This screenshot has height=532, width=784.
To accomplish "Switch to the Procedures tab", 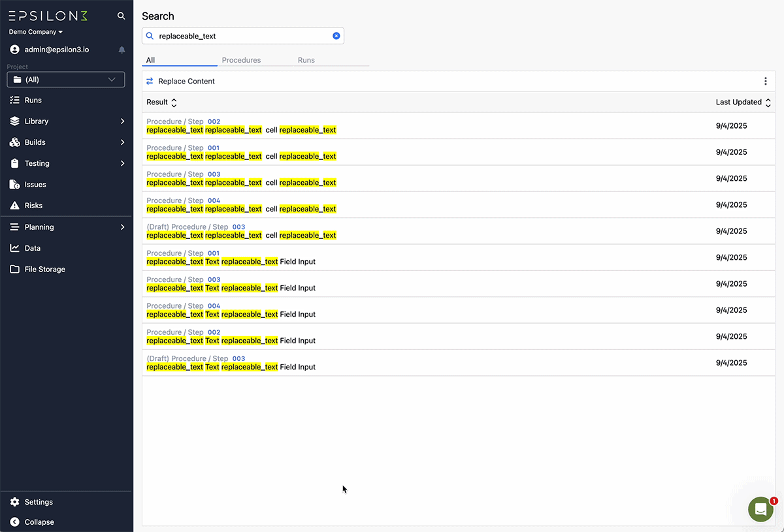I will (241, 59).
